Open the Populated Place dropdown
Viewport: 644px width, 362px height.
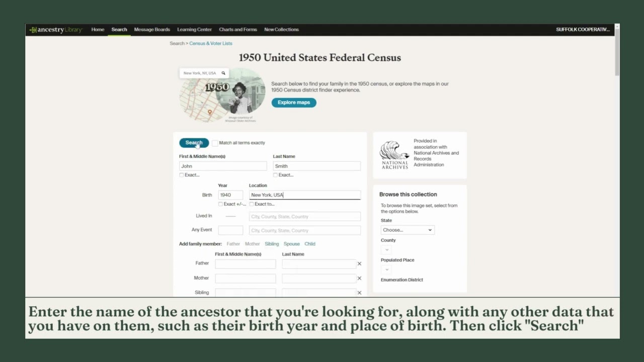click(x=386, y=269)
